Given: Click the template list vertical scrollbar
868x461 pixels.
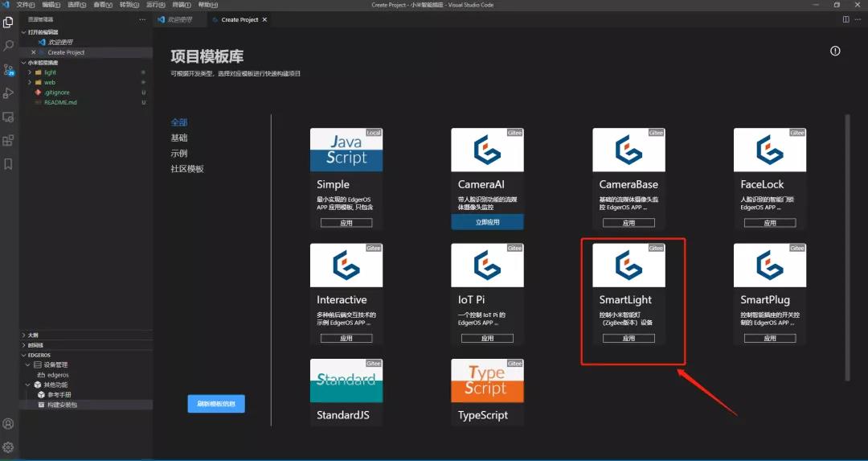Looking at the screenshot, I should click(x=847, y=248).
